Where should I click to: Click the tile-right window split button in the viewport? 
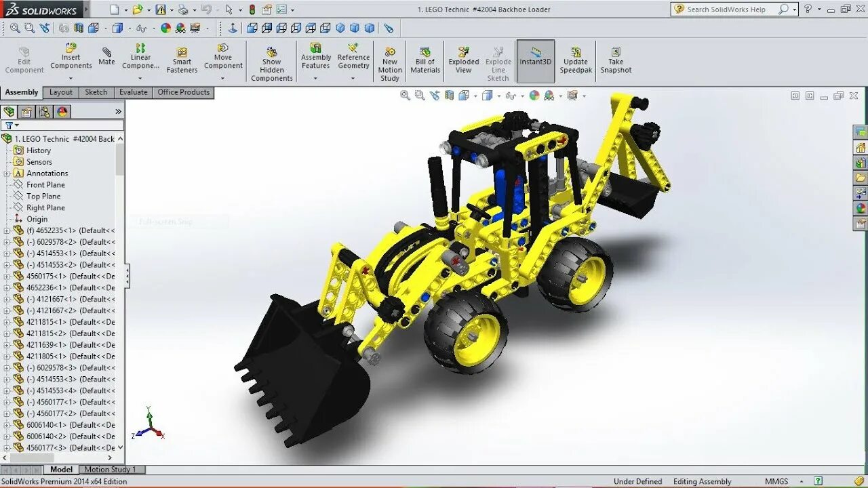click(x=810, y=96)
